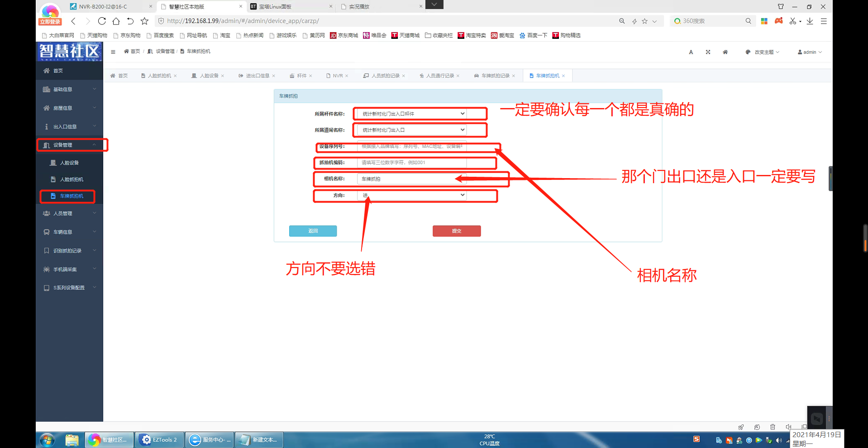Select the 所属杆件名称 dropdown
This screenshot has width=868, height=448.
[x=413, y=114]
